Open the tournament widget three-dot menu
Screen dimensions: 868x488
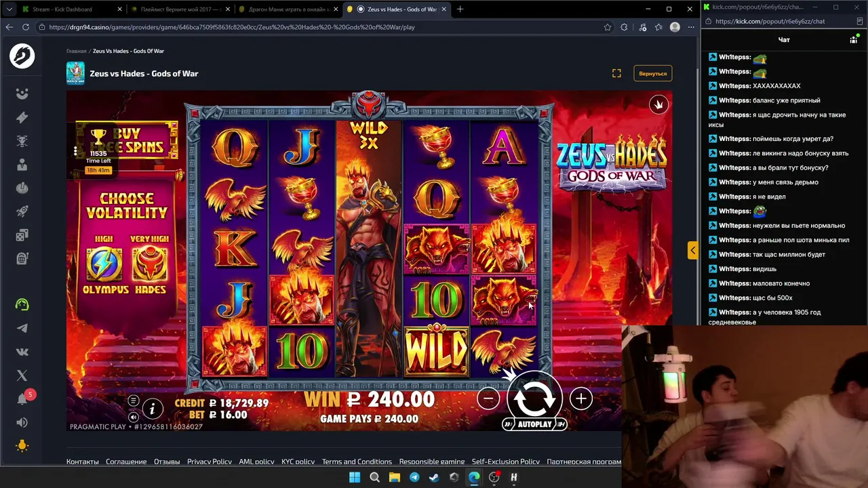pyautogui.click(x=75, y=150)
